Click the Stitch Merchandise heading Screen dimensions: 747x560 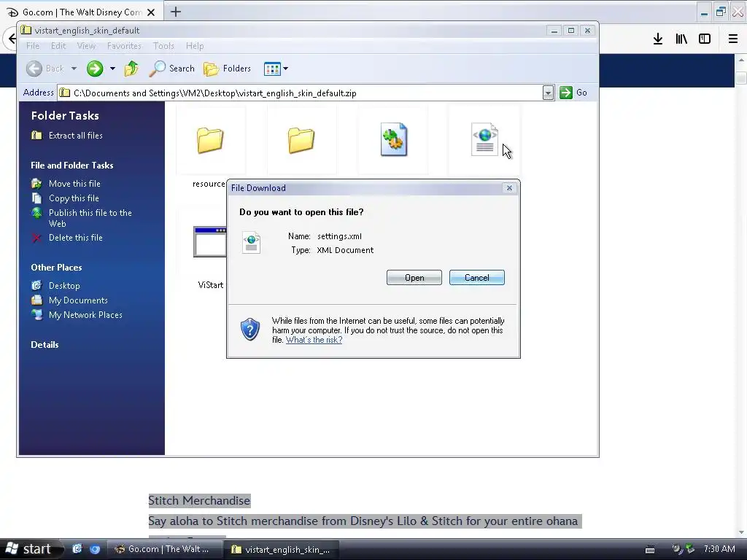coord(199,500)
